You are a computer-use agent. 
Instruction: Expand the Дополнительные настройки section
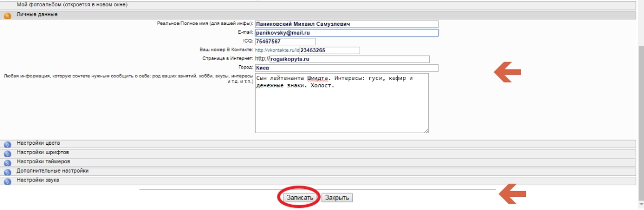coord(319,172)
